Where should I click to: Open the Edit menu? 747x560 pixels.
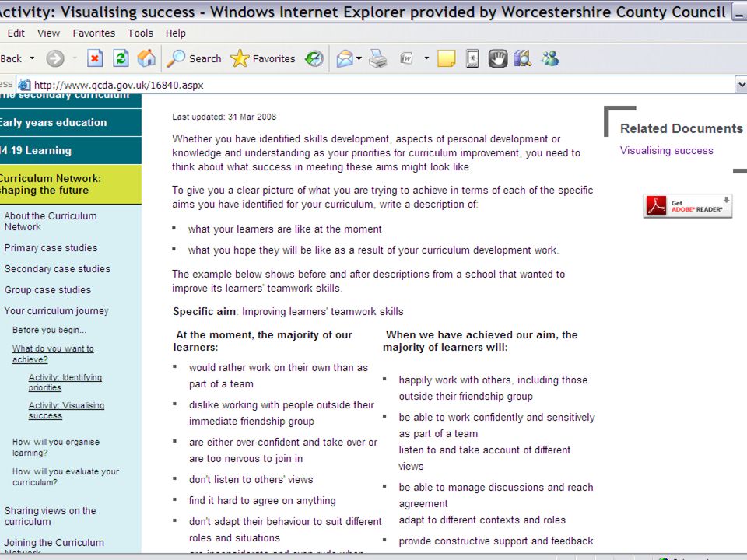(x=16, y=33)
